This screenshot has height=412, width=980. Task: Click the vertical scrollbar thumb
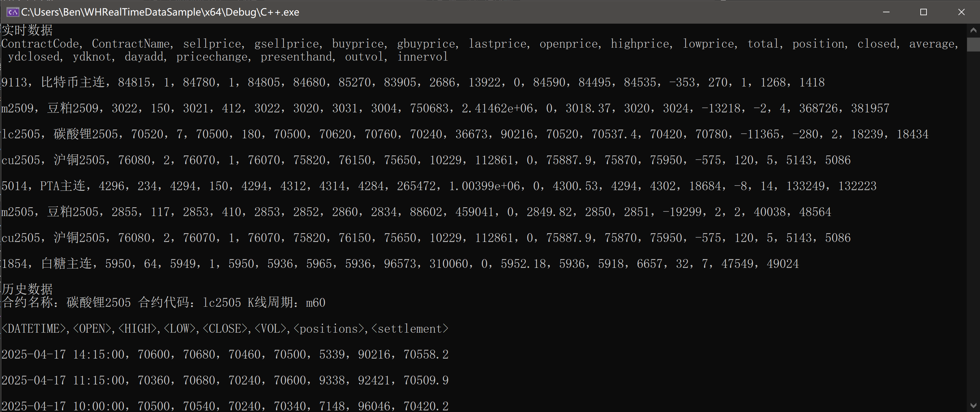973,44
